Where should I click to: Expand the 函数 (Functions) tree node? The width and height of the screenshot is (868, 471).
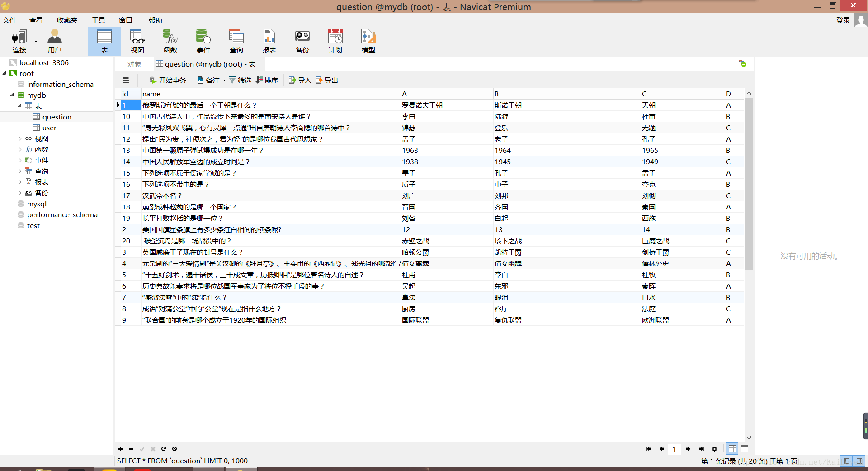(x=20, y=149)
